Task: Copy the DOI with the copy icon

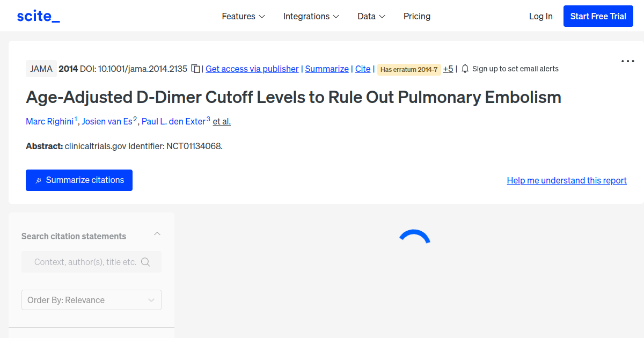Action: click(196, 69)
